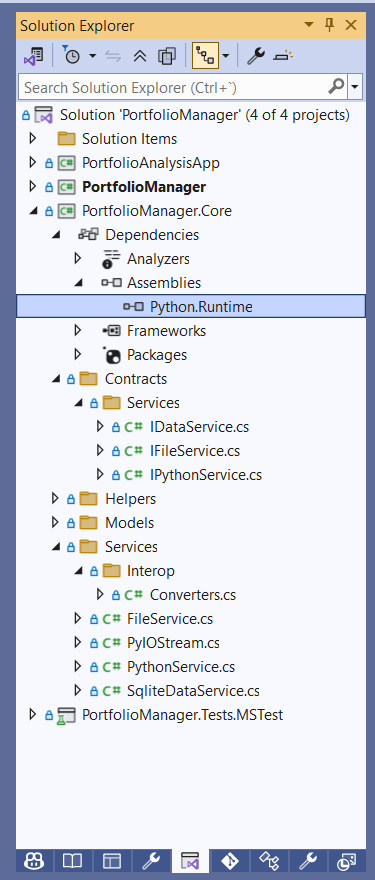Image resolution: width=375 pixels, height=880 pixels.
Task: Click the Analyzers icon
Action: click(x=111, y=258)
